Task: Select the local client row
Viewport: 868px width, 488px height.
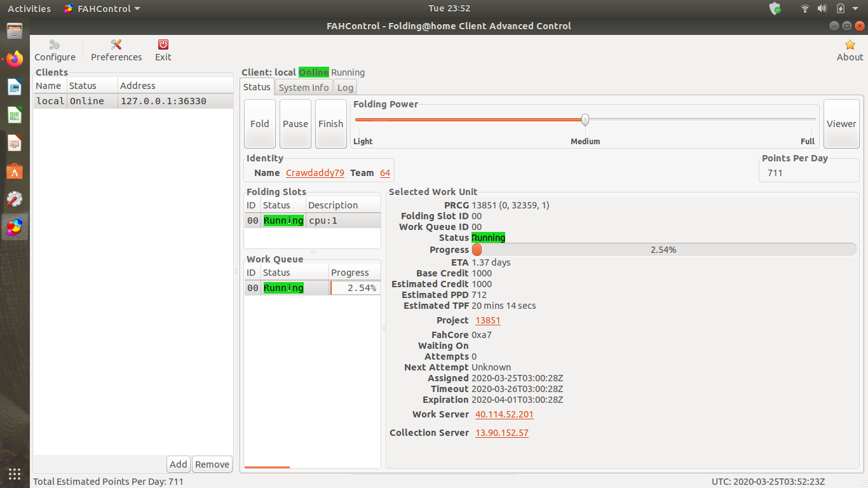Action: click(133, 101)
